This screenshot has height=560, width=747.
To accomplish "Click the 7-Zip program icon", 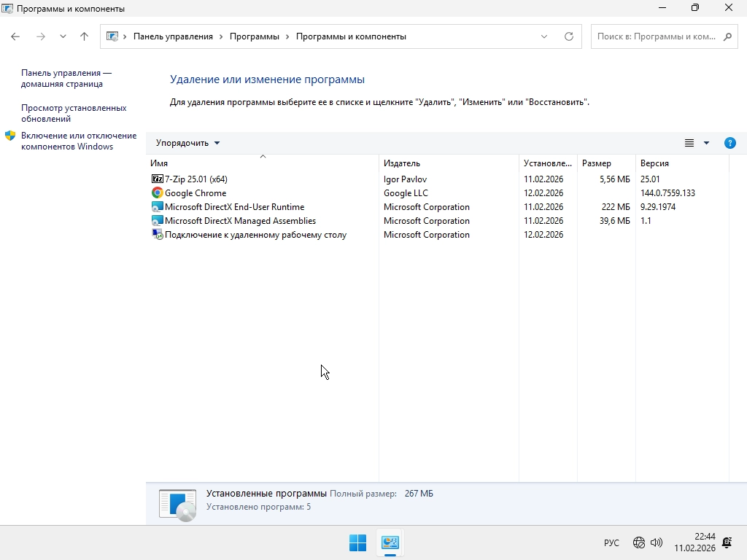I will 158,179.
